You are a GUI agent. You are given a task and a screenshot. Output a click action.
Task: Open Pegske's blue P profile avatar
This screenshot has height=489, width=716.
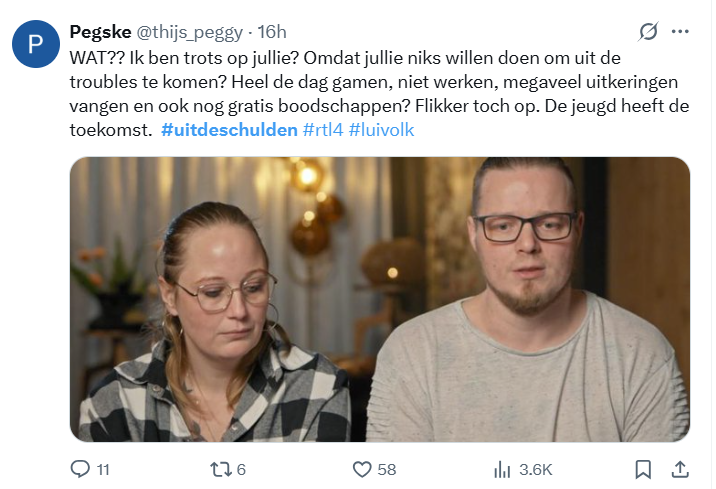click(x=36, y=44)
